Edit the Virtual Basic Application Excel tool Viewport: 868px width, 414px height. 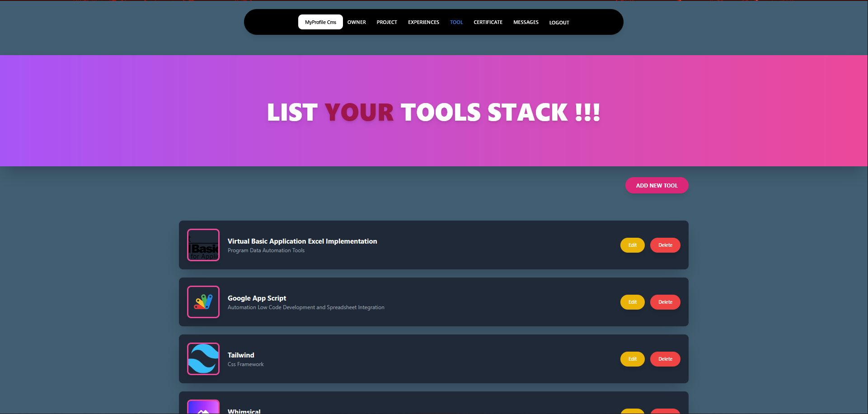(632, 245)
